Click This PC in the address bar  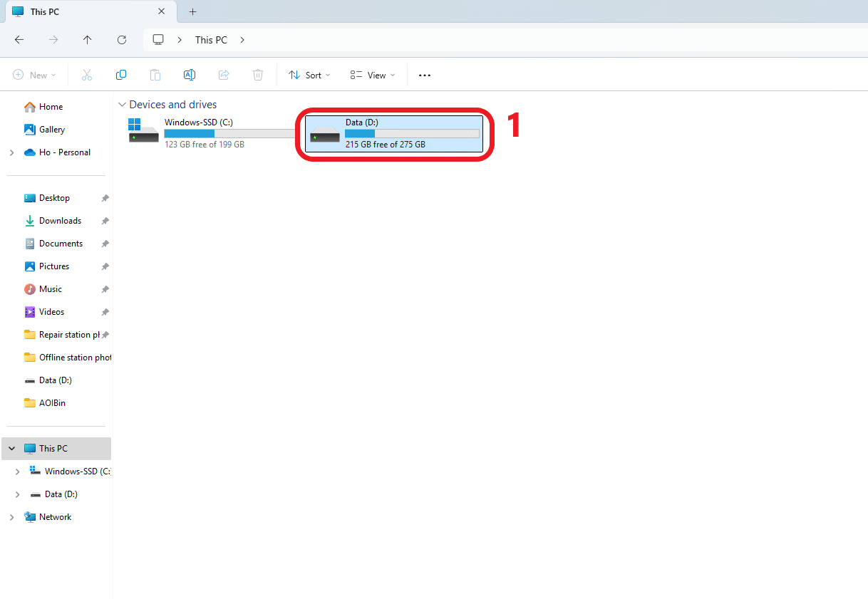point(211,40)
